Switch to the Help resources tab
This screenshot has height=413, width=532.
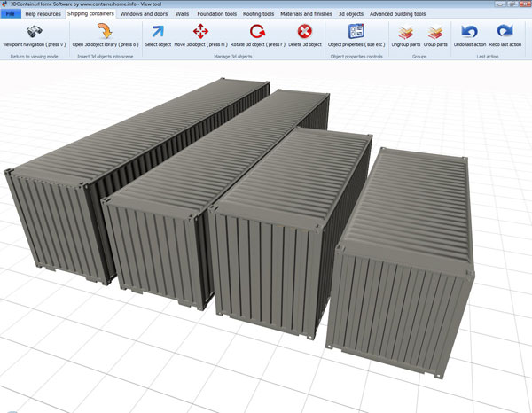(x=43, y=14)
